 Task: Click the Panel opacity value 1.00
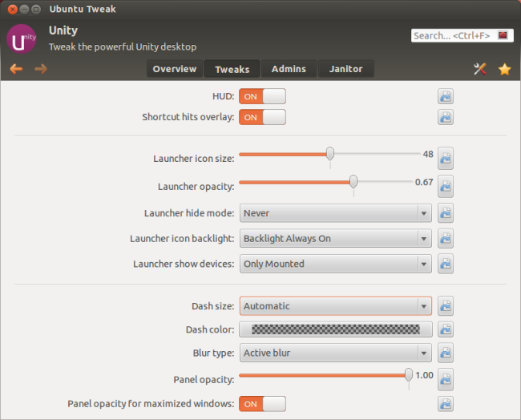[424, 375]
